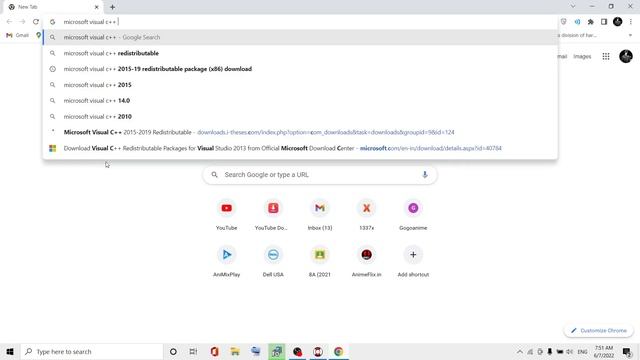Viewport: 640px width, 360px height.
Task: Open the AnimeFlix.in shortcut
Action: pos(367,261)
